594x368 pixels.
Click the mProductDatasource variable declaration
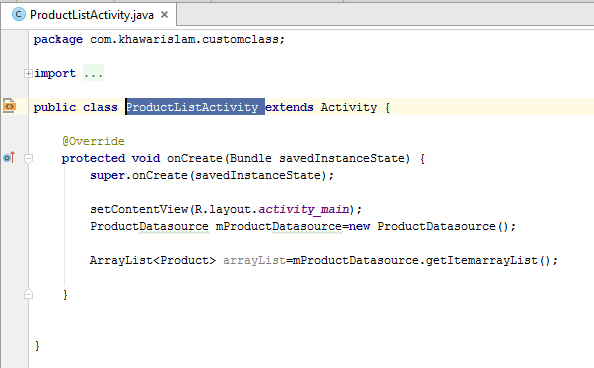point(278,226)
